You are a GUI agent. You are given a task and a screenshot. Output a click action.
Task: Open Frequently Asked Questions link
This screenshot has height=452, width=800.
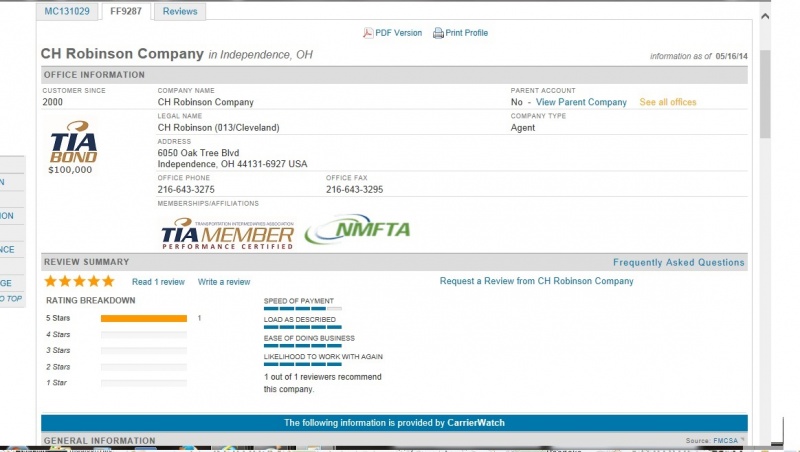coord(679,262)
